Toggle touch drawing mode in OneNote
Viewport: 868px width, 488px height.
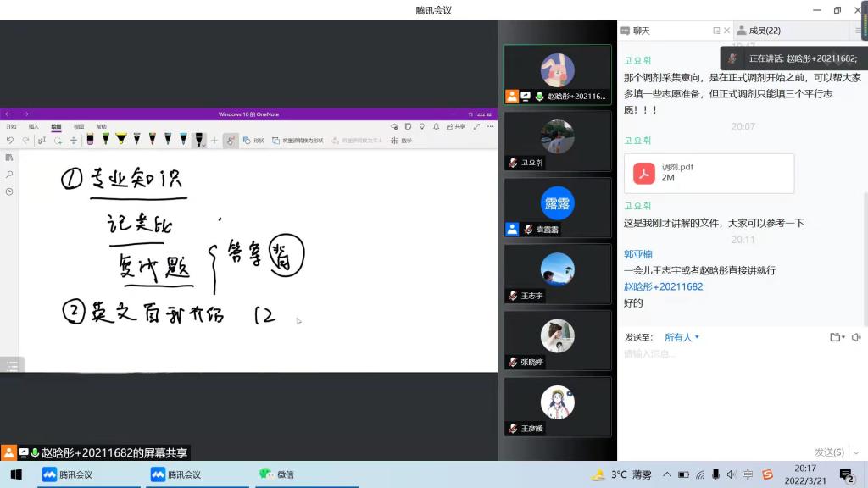pos(230,141)
